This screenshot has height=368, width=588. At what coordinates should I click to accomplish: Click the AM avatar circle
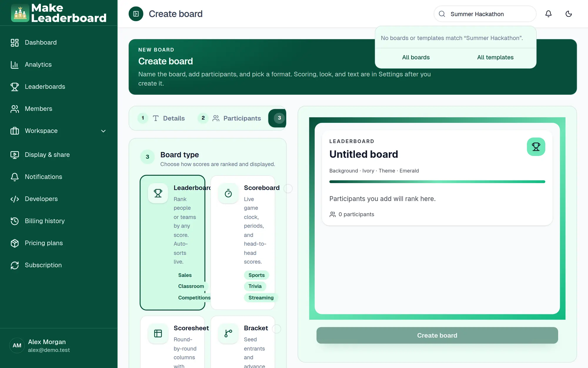[17, 346]
